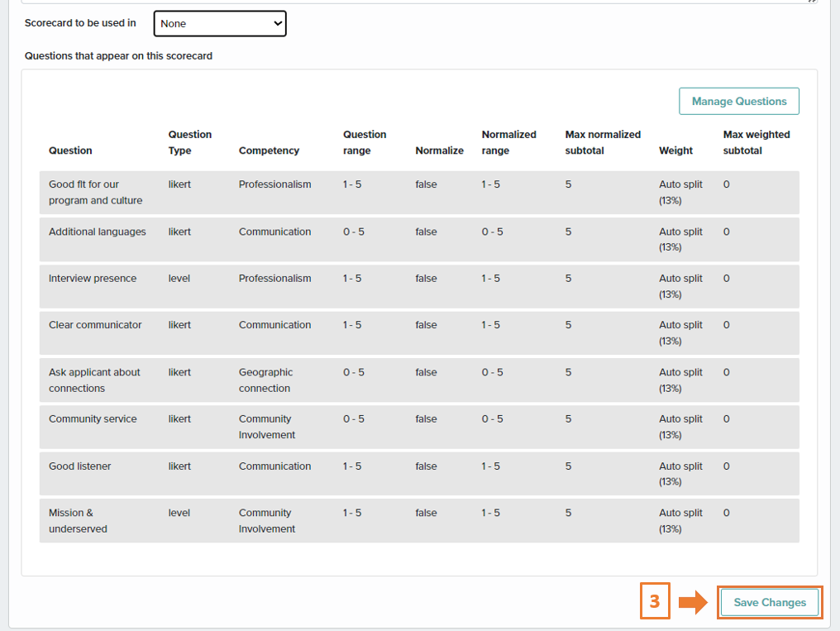Select the 'Interview presence' question
The height and width of the screenshot is (631, 840).
tap(92, 278)
